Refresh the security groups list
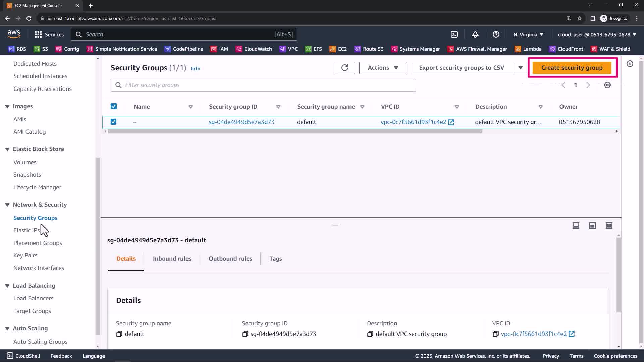Viewport: 644px width, 362px height. (x=344, y=68)
